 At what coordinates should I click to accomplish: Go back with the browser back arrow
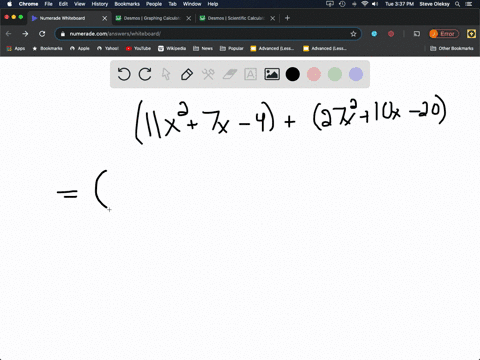click(x=9, y=34)
